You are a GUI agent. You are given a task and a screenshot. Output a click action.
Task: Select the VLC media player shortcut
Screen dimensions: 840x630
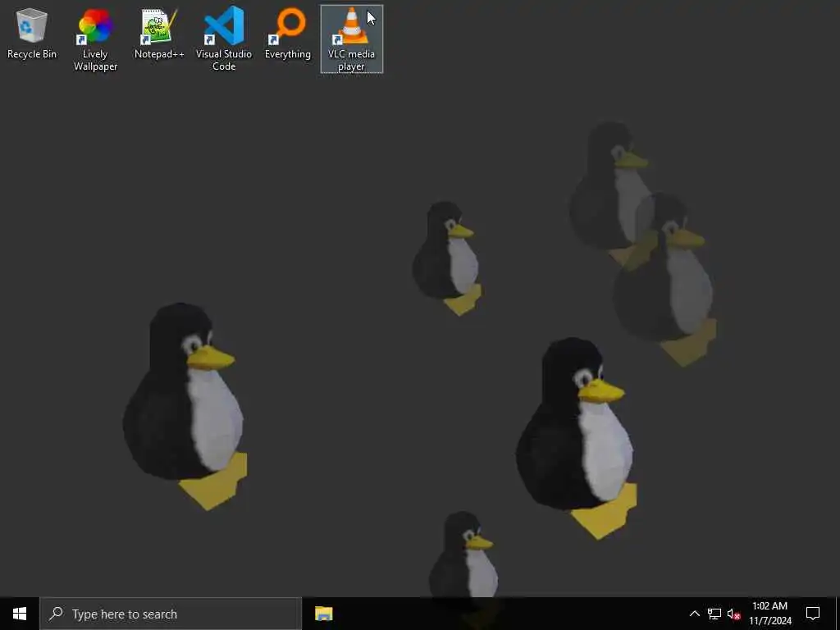pos(351,39)
